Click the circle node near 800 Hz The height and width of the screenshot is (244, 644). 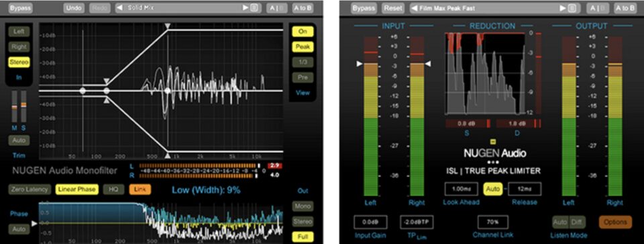[x=168, y=91]
